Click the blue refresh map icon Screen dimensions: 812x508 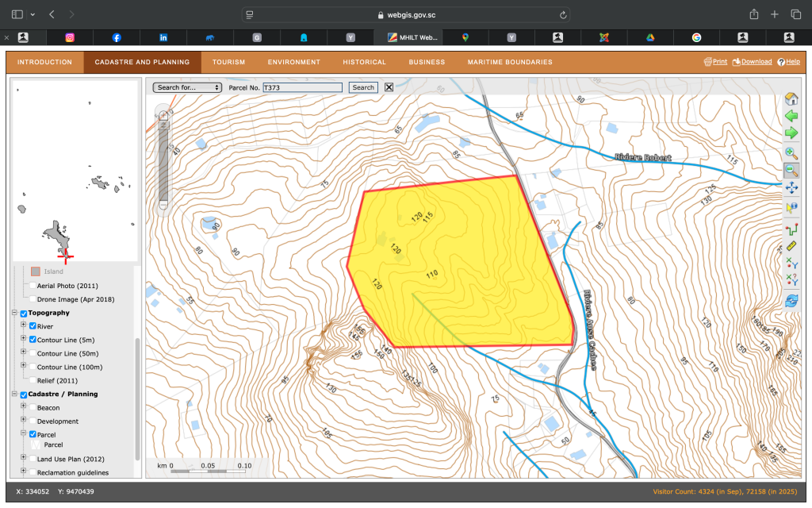pyautogui.click(x=791, y=301)
